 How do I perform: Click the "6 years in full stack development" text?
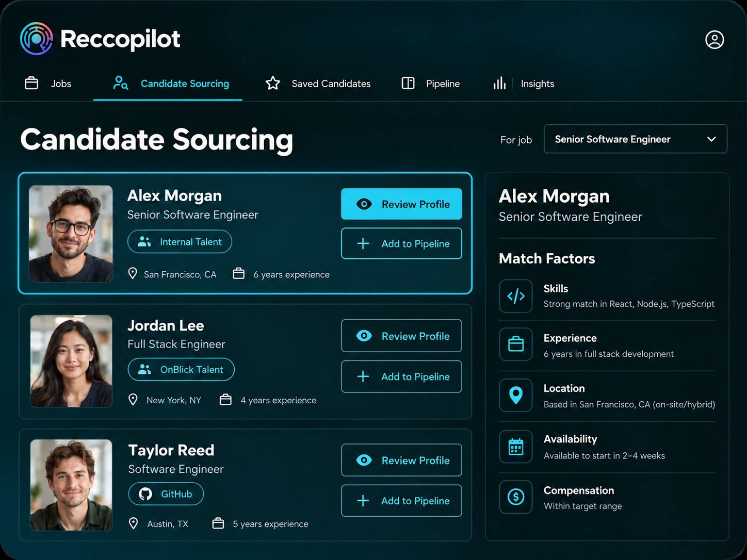coord(609,354)
